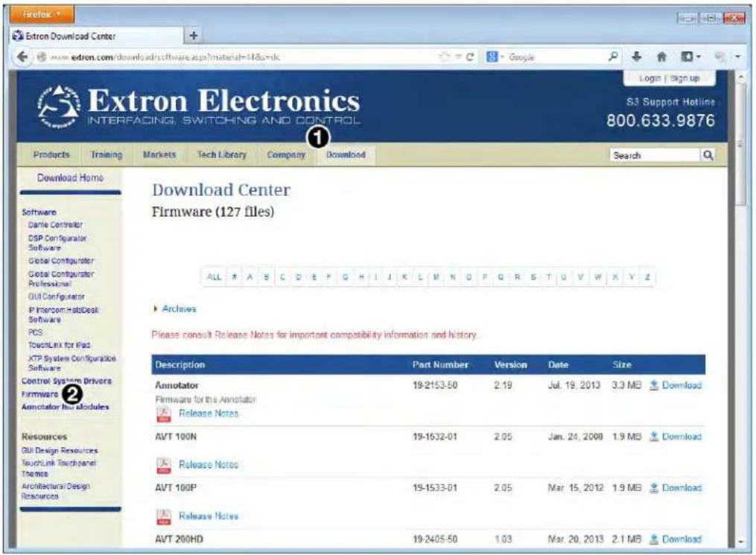Image resolution: width=756 pixels, height=555 pixels.
Task: Open the Training menu
Action: click(107, 155)
